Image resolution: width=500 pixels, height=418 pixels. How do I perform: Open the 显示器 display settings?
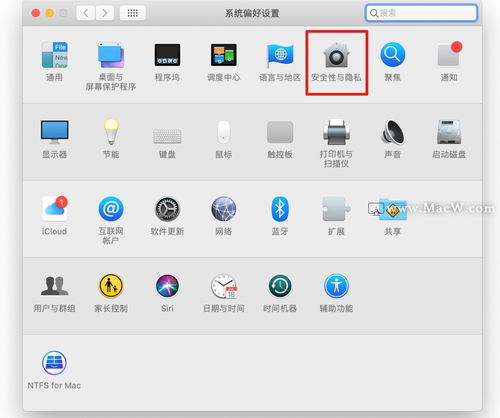click(x=54, y=139)
